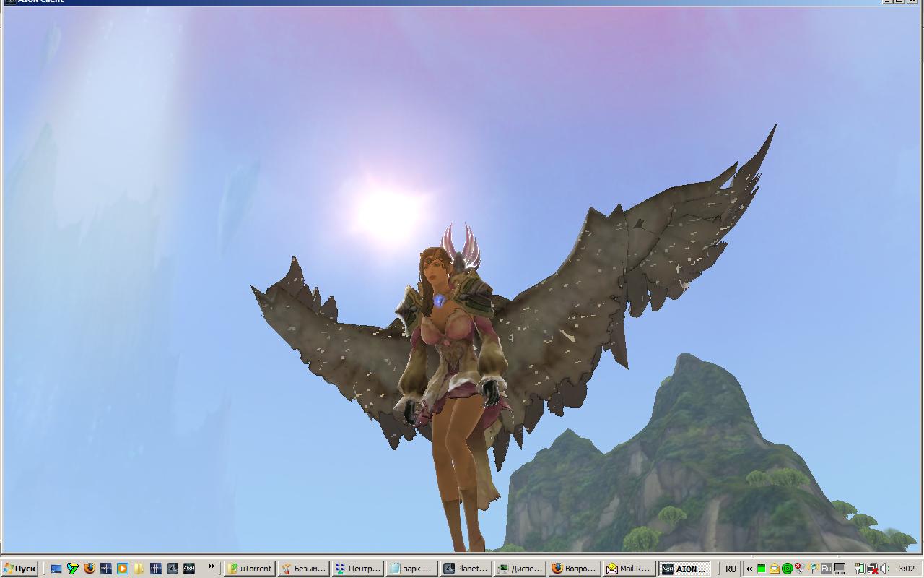Launch the green-yellow arrow quick launch icon

73,569
